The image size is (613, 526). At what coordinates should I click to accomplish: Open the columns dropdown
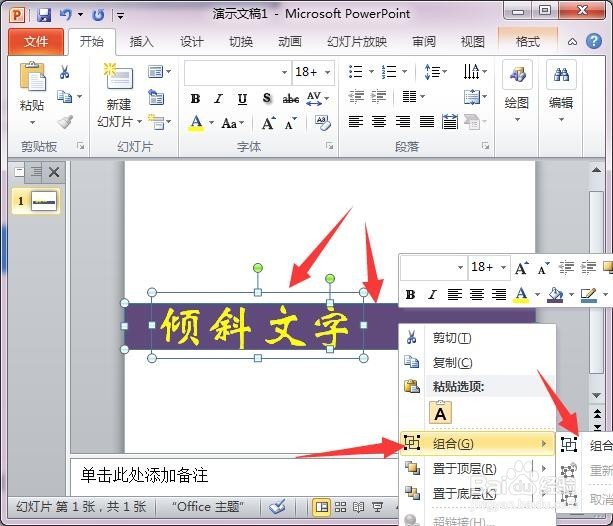[413, 96]
